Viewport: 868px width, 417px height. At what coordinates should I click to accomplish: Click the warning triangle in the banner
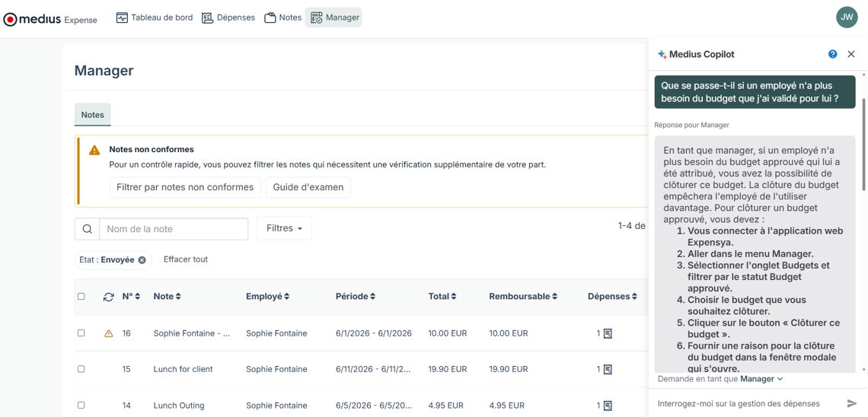coord(94,150)
